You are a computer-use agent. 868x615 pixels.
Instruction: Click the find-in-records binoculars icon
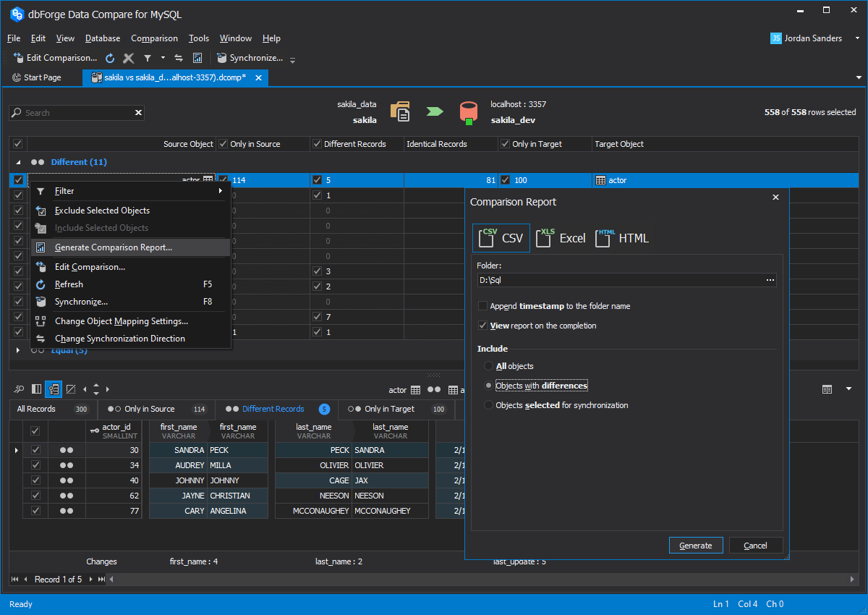(x=20, y=389)
